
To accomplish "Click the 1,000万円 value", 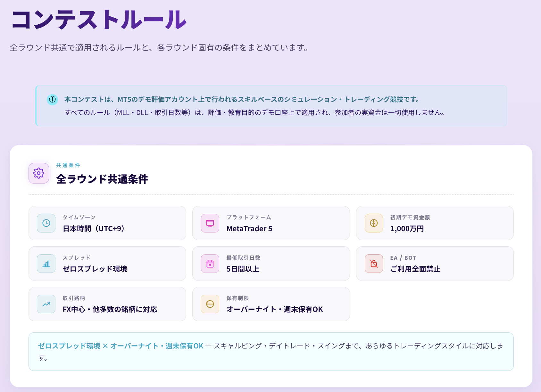I will click(407, 229).
